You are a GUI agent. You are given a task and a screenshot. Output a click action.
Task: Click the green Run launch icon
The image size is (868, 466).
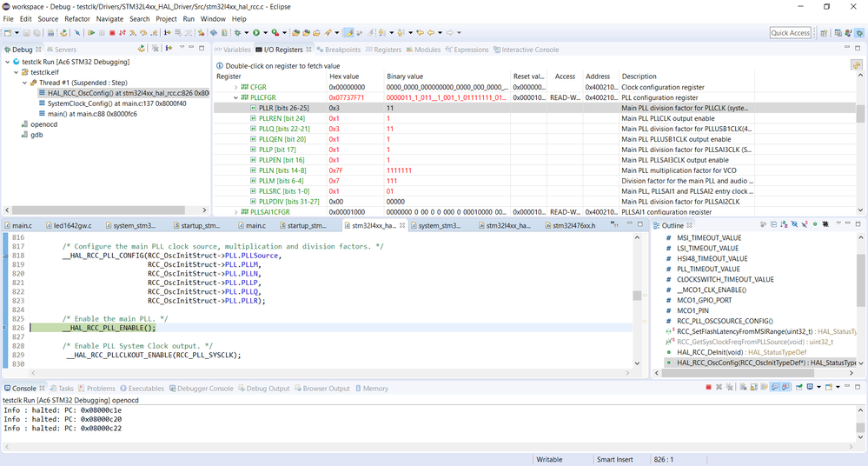(x=256, y=33)
